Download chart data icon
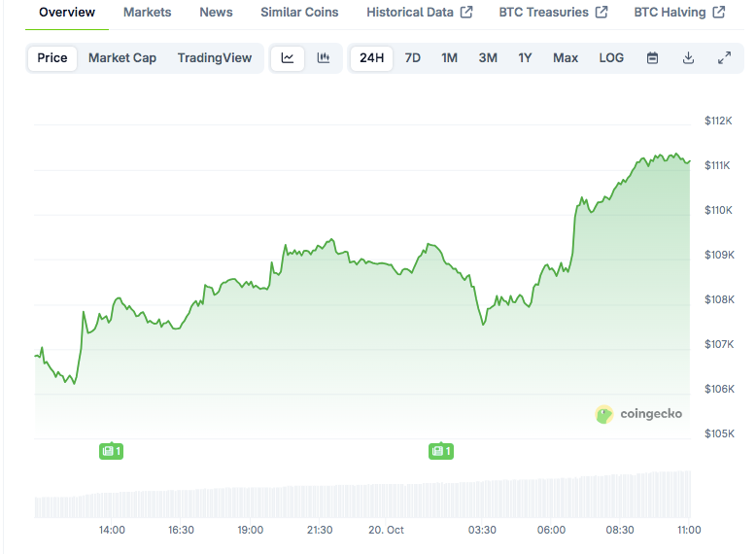The width and height of the screenshot is (756, 554). tap(688, 57)
